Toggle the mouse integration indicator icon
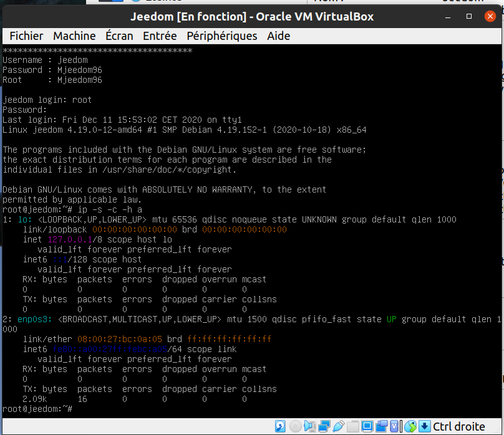 [410, 427]
